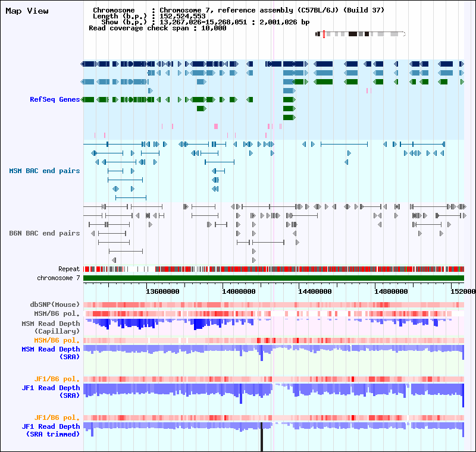476x452 pixels.
Task: Click the red and gray Repeat track bar
Action: coord(274,269)
